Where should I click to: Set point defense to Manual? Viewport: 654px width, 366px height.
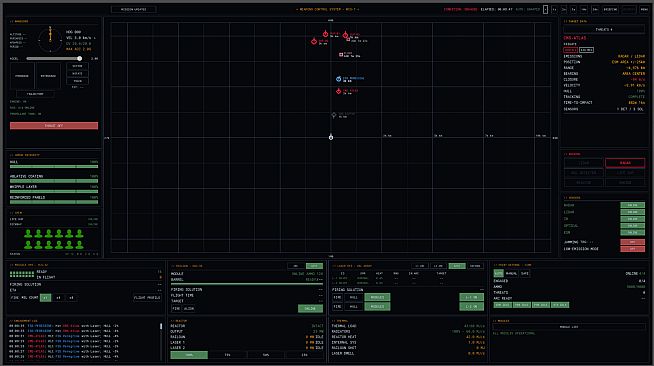(511, 273)
